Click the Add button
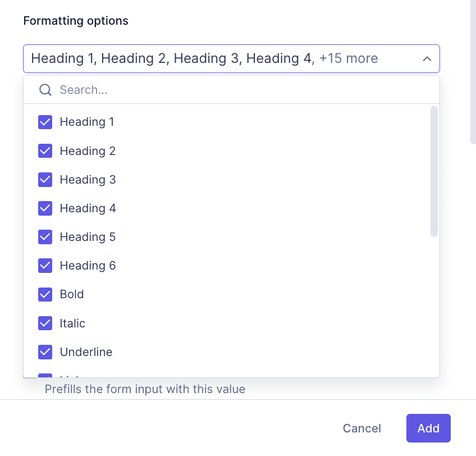This screenshot has height=456, width=476. click(x=428, y=428)
